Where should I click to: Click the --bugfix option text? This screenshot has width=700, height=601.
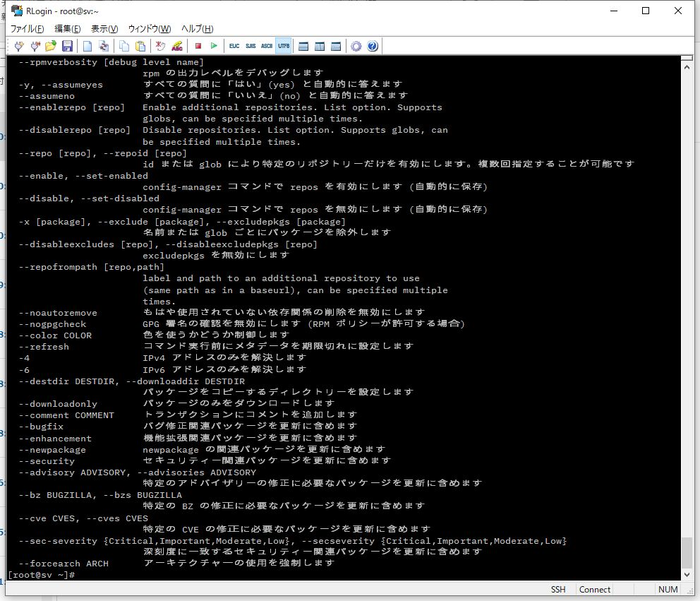click(x=41, y=427)
